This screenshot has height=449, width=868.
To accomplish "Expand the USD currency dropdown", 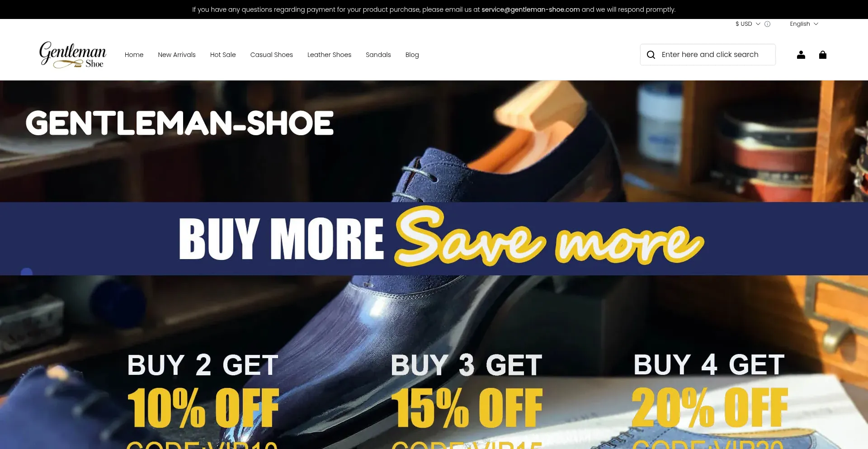I will 748,24.
